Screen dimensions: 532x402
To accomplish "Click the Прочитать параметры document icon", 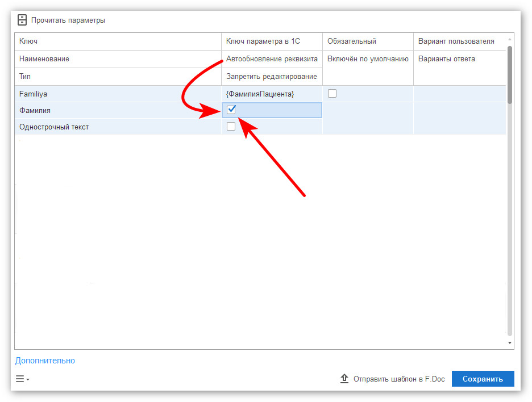I will (x=22, y=20).
